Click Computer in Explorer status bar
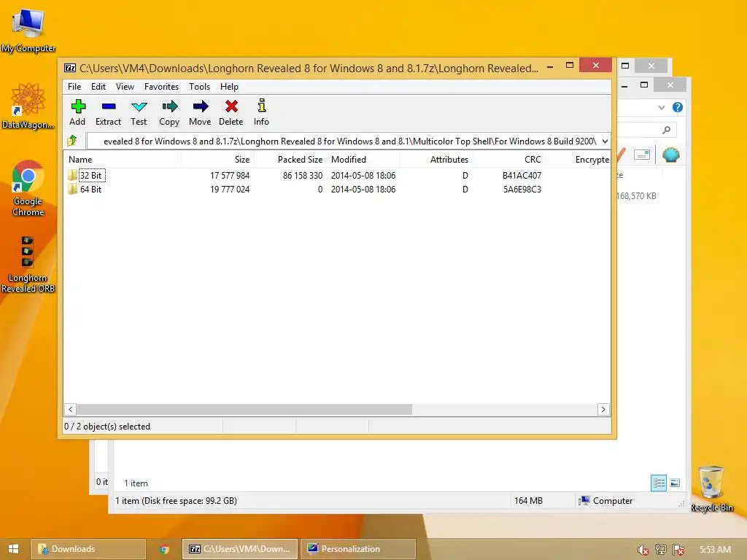 pos(605,500)
